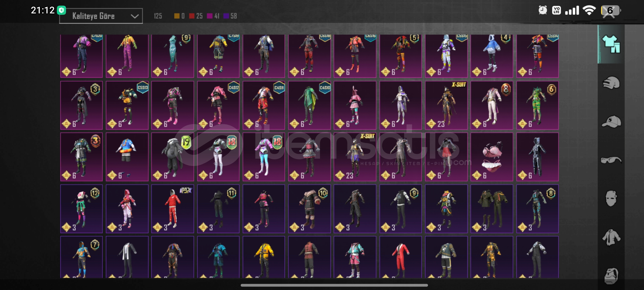644x290 pixels.
Task: Select the blue and orange outfit with badge 7
Action: coord(81,257)
